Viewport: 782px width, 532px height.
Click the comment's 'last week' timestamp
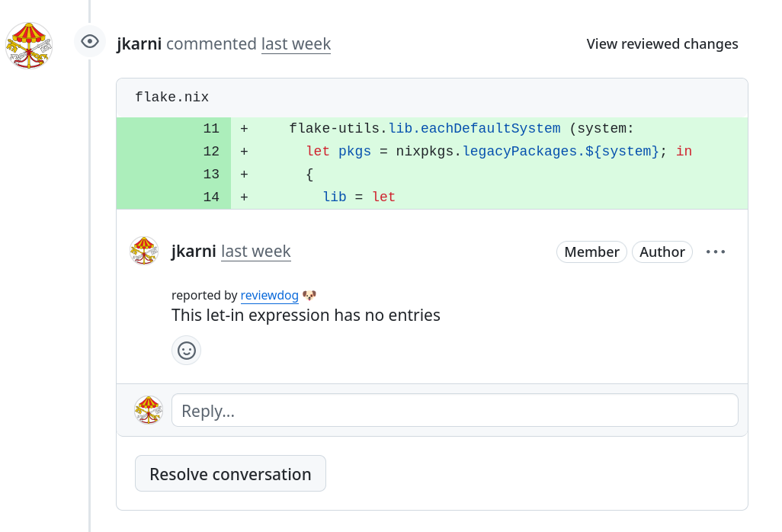point(256,252)
